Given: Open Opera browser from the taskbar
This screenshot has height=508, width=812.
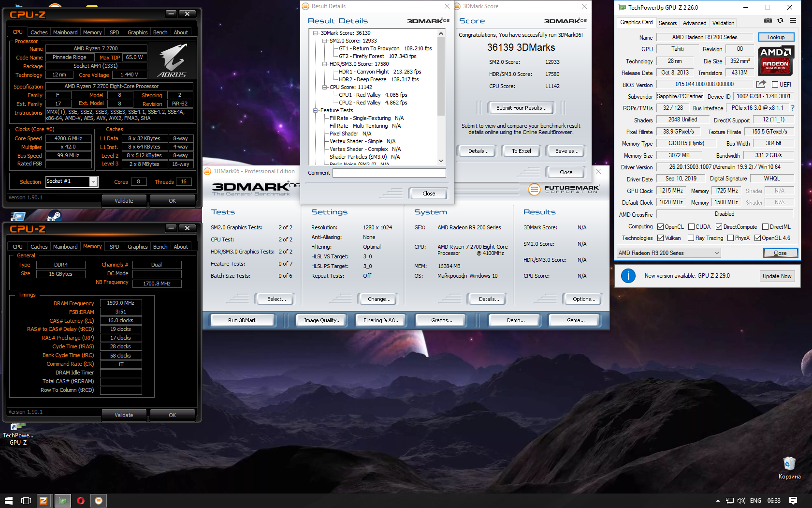Looking at the screenshot, I should (x=81, y=501).
